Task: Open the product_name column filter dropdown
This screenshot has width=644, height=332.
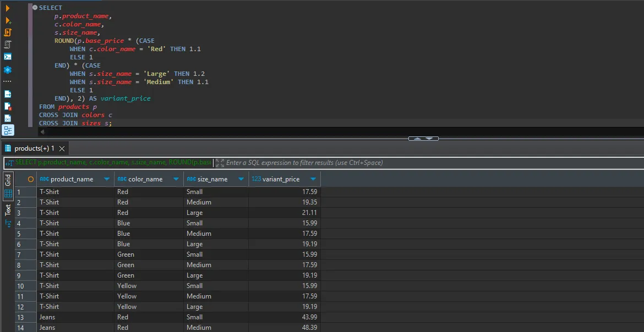Action: [107, 179]
